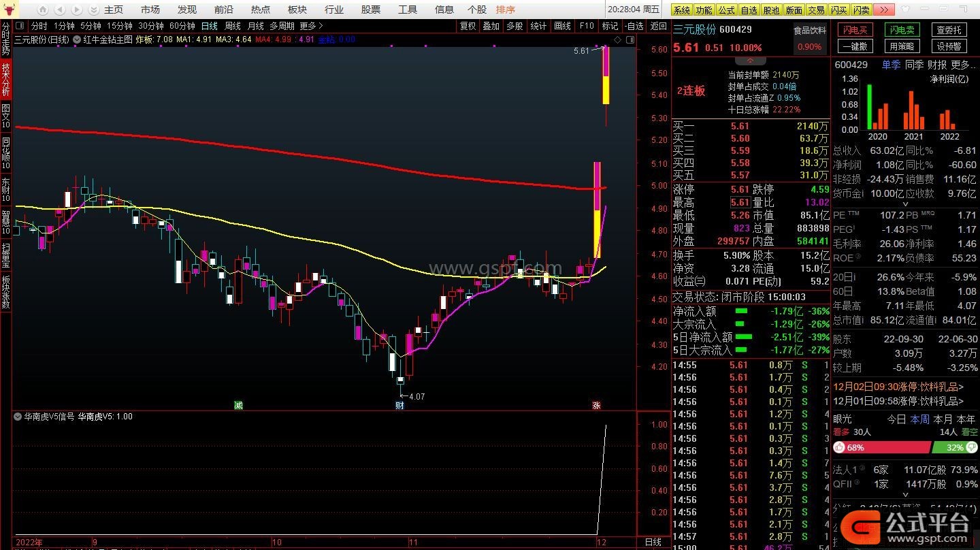Click the thumbs-down 32% bearish icon
The image size is (980, 550).
[x=970, y=448]
